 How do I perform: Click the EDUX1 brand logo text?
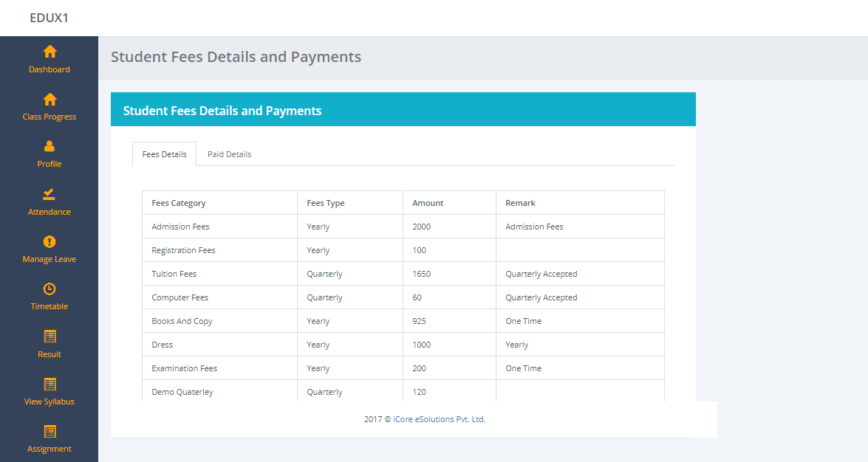click(x=49, y=18)
